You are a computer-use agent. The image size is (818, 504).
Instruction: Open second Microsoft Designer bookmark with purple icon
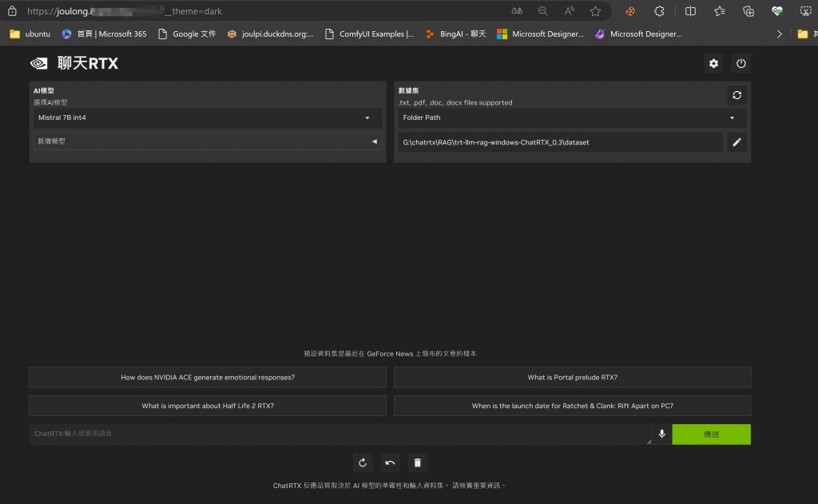pos(638,34)
